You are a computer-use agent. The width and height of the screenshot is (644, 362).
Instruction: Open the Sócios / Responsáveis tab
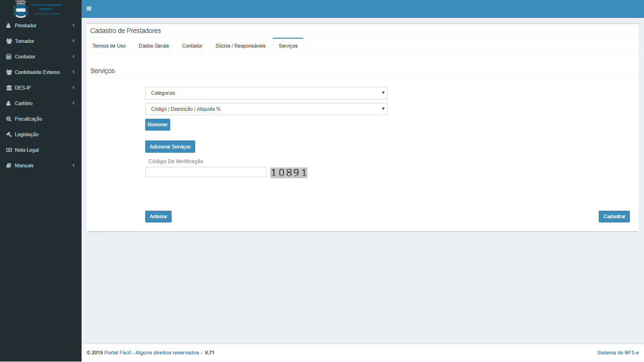pyautogui.click(x=240, y=46)
